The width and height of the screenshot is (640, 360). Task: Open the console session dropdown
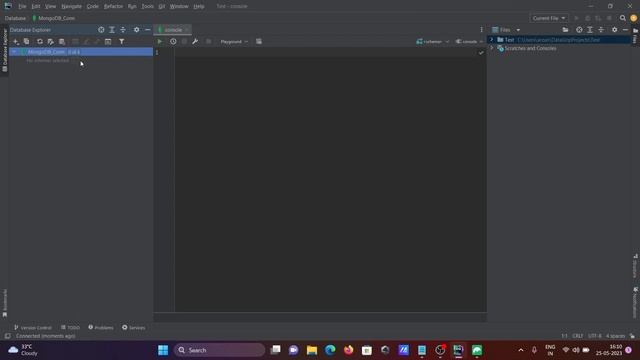(x=469, y=42)
